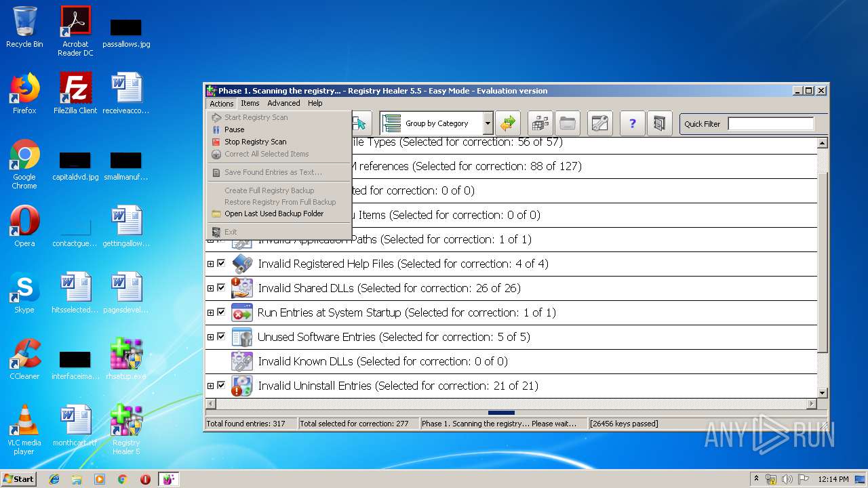Click the green-yellow arrows toolbar icon

[507, 123]
